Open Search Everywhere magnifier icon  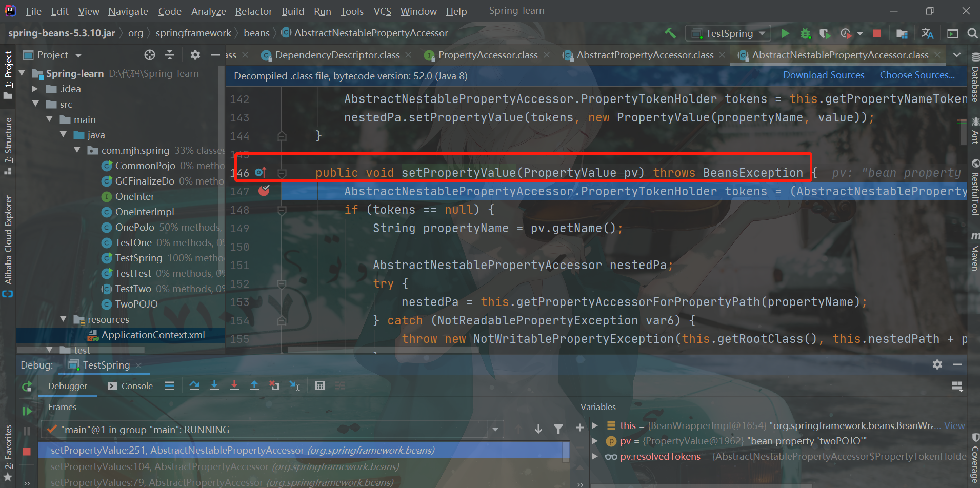click(972, 33)
